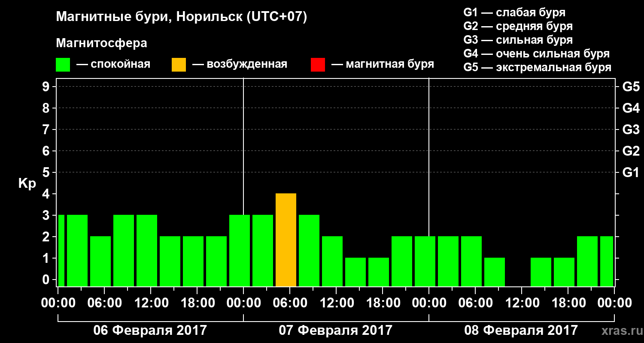Click the orange Kp 4 bar on 07 Февраля
The height and width of the screenshot is (343, 644).
click(x=286, y=240)
